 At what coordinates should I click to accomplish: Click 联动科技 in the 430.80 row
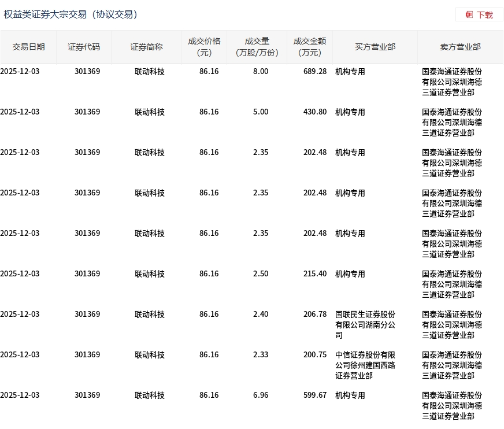coord(150,112)
